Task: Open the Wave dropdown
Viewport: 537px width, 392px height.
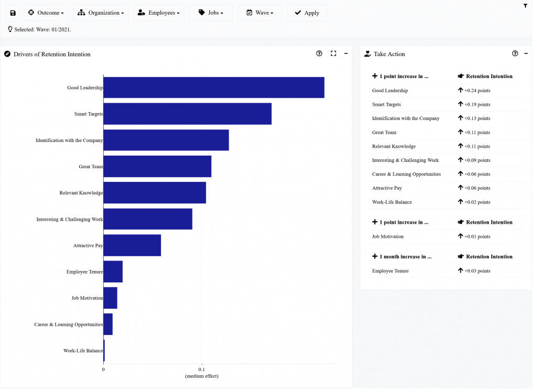Action: tap(260, 13)
